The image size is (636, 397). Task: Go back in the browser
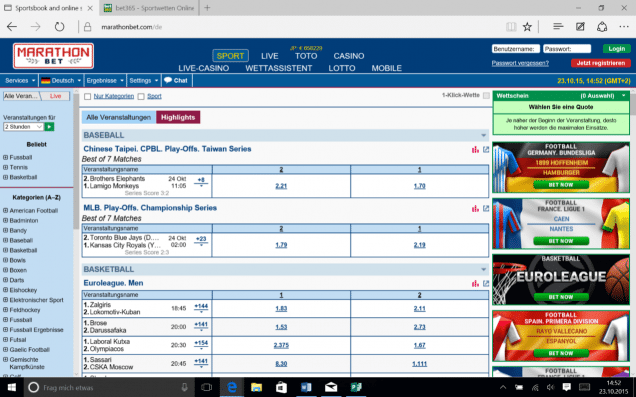click(12, 27)
